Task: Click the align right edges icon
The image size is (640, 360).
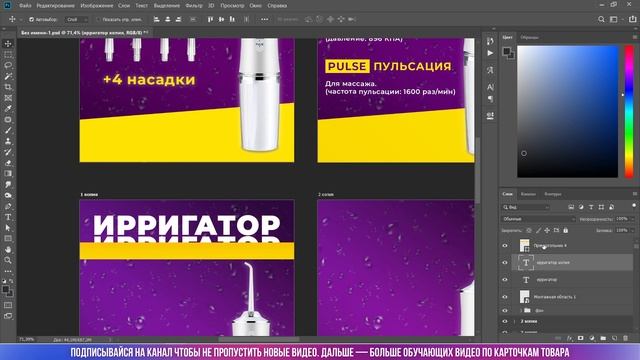Action: pyautogui.click(x=178, y=19)
